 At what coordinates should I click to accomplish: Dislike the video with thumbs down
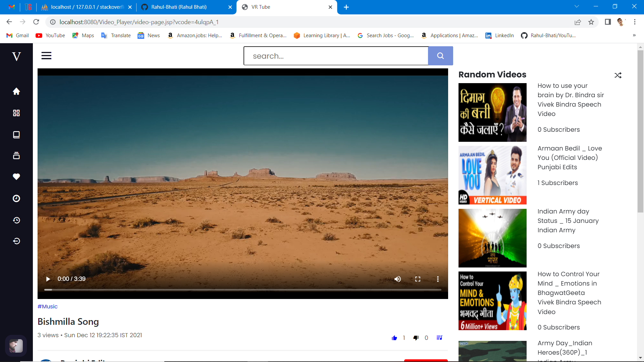(x=416, y=338)
